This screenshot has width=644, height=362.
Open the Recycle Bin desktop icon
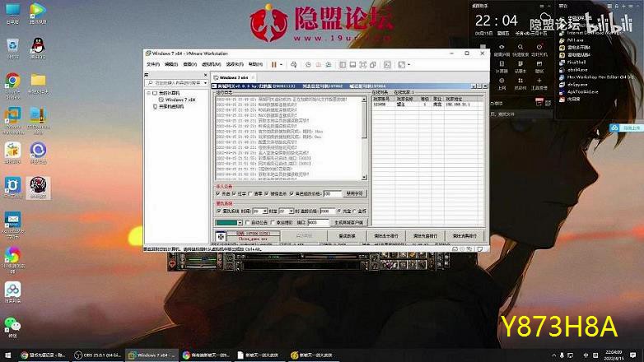[x=12, y=49]
